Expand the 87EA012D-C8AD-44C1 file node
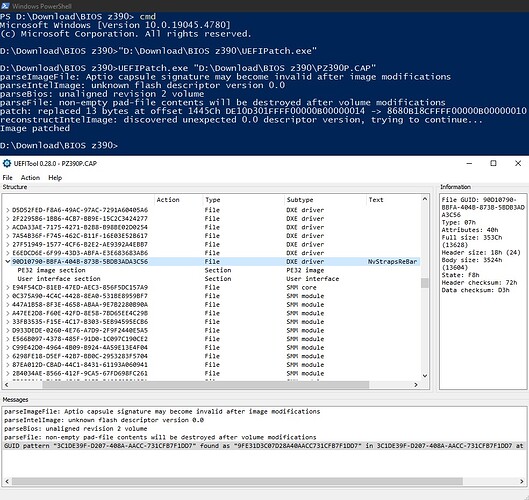 tap(8, 365)
